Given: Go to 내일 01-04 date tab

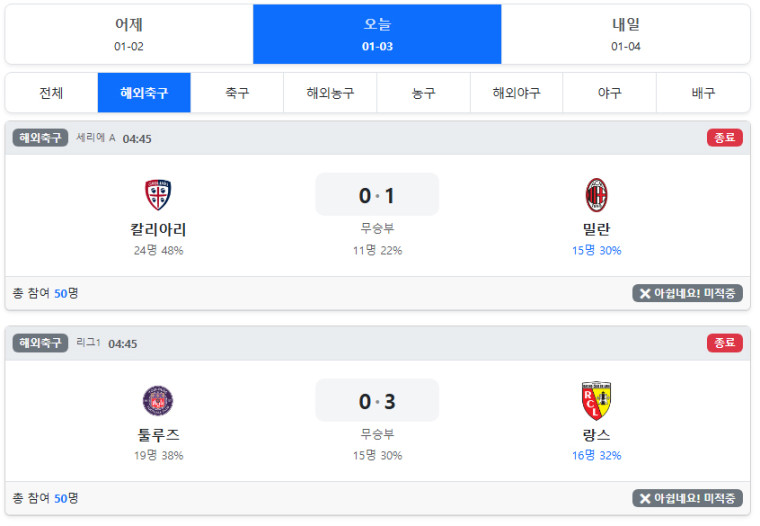Looking at the screenshot, I should tap(626, 34).
